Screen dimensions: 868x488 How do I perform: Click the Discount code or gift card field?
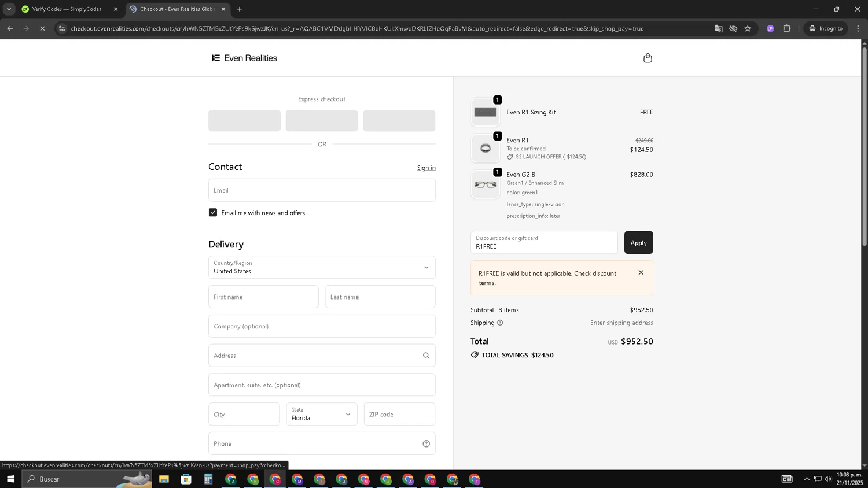pyautogui.click(x=544, y=242)
